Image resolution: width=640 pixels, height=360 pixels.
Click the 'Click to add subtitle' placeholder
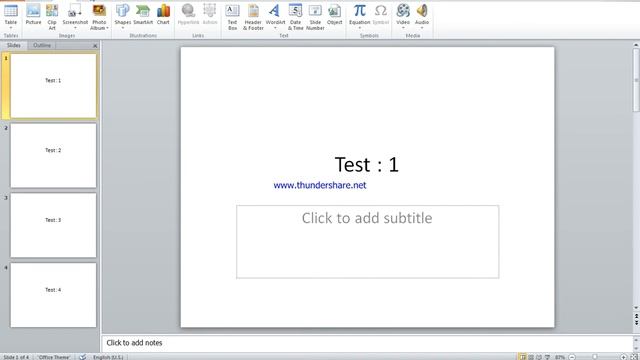(367, 242)
